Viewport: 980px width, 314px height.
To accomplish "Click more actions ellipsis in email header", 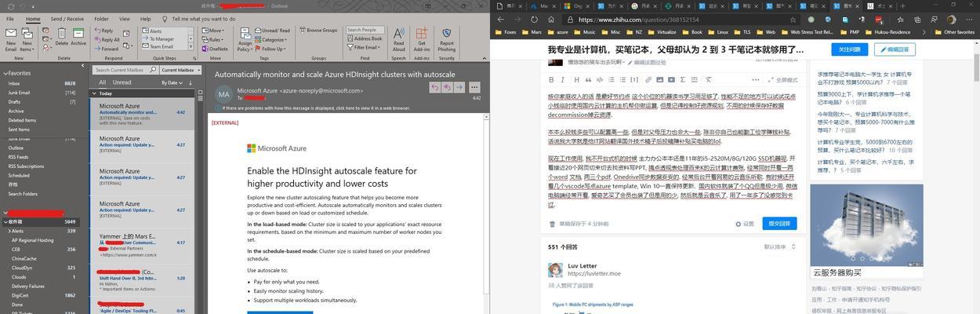I will 476,87.
